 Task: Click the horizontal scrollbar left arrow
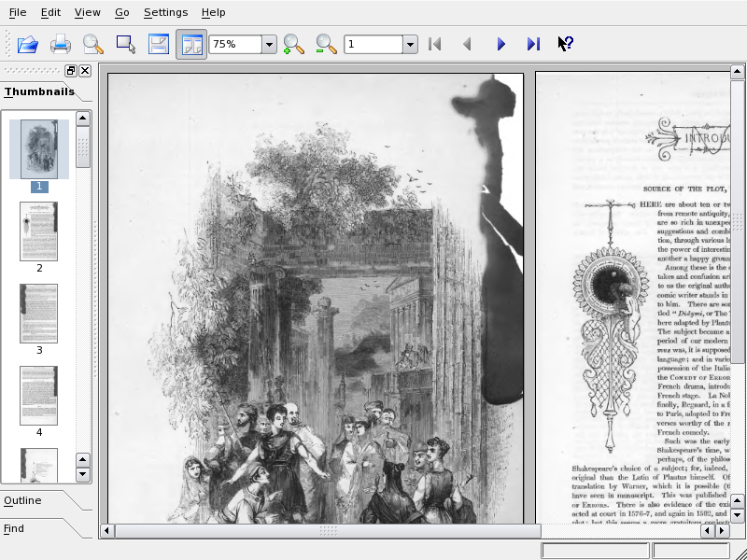106,530
